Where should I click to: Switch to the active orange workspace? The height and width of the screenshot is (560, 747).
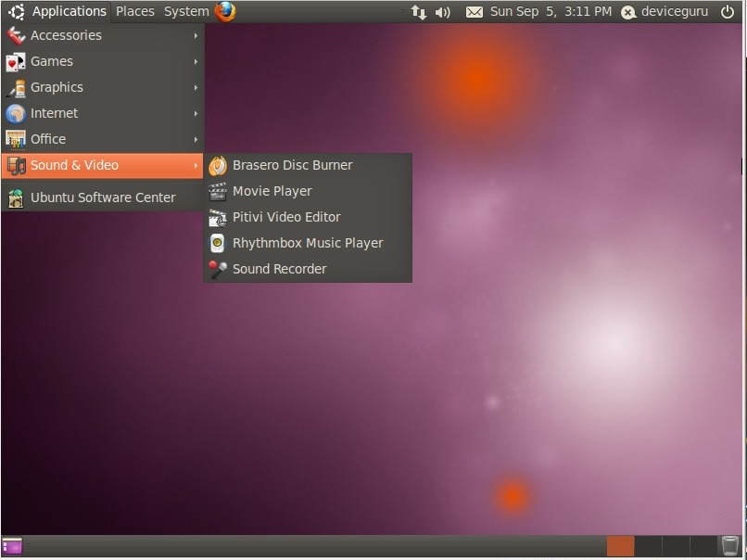click(x=620, y=546)
